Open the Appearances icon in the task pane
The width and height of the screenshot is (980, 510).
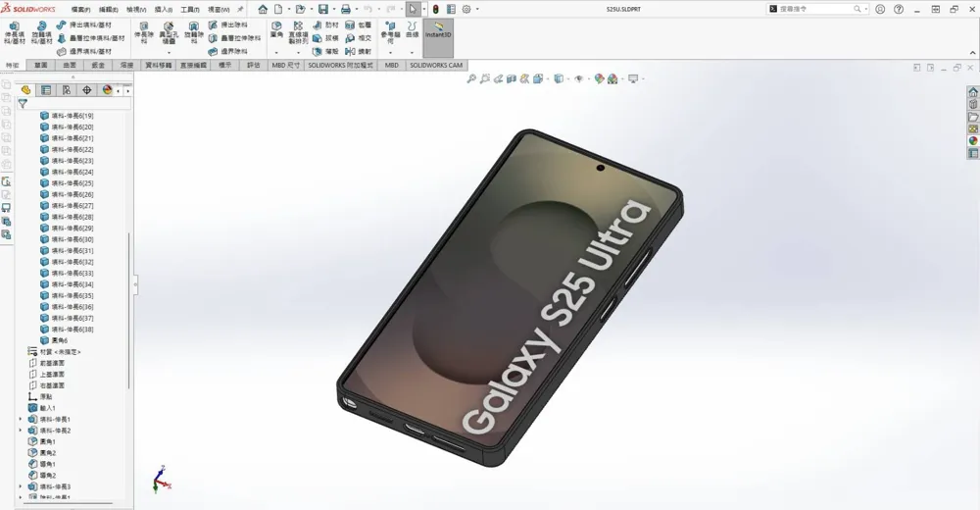pyautogui.click(x=973, y=141)
